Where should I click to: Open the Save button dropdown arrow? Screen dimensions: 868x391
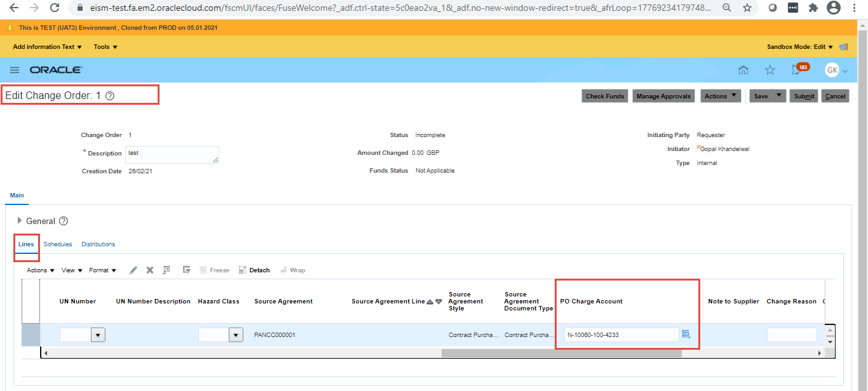tap(776, 95)
